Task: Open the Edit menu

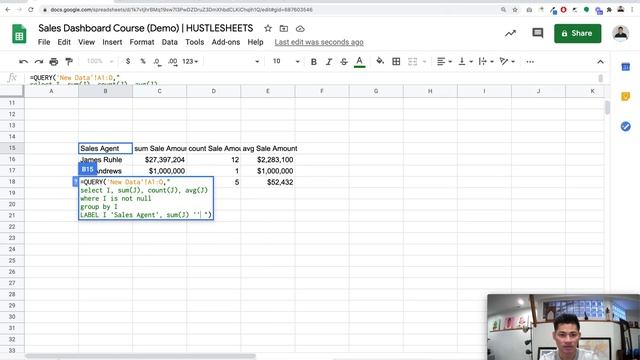Action: pos(64,42)
